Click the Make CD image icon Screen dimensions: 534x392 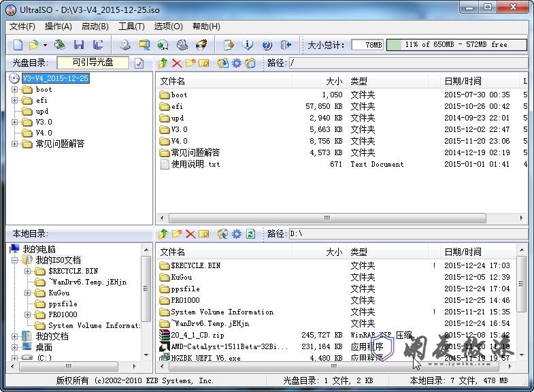[x=125, y=45]
